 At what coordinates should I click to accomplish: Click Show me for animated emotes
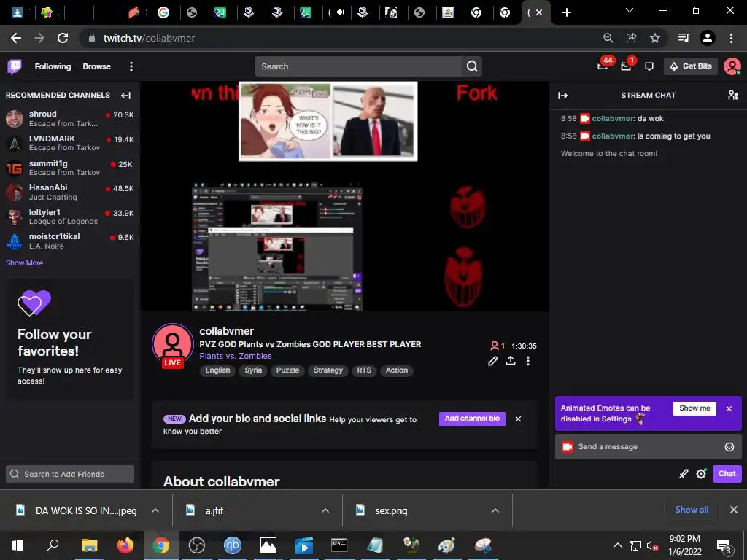pos(694,408)
